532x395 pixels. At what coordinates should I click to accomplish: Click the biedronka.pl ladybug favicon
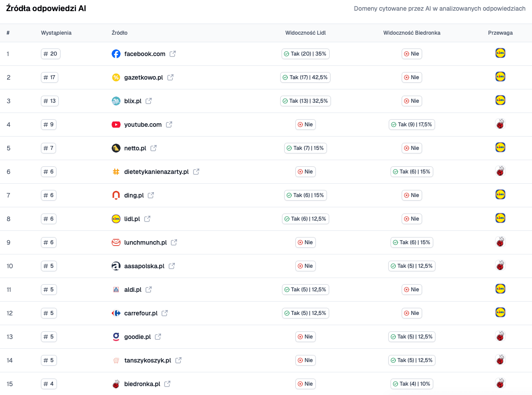coord(116,384)
